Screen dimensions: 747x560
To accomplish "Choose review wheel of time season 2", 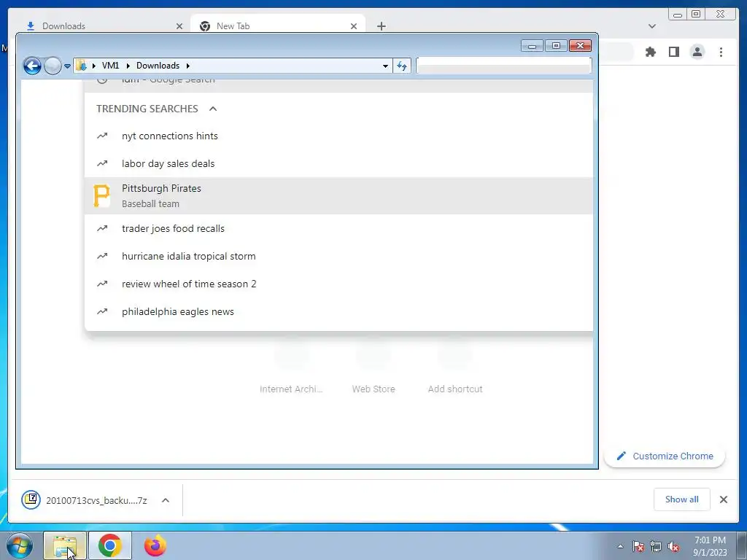I will click(x=338, y=284).
